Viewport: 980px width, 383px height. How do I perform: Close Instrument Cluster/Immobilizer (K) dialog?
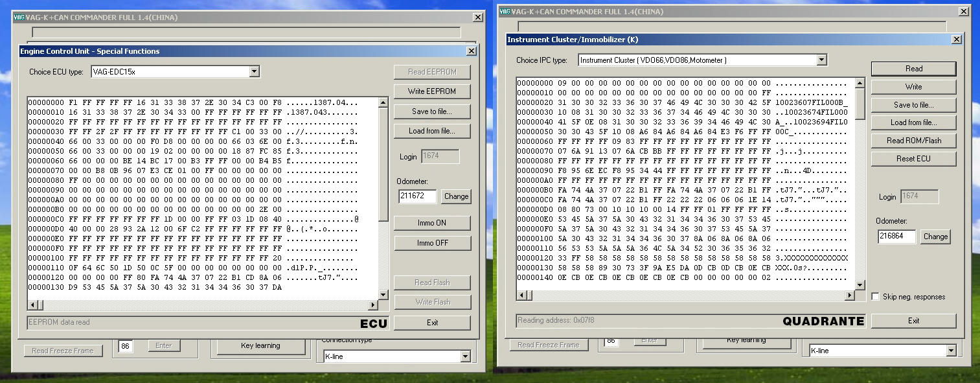pyautogui.click(x=956, y=40)
